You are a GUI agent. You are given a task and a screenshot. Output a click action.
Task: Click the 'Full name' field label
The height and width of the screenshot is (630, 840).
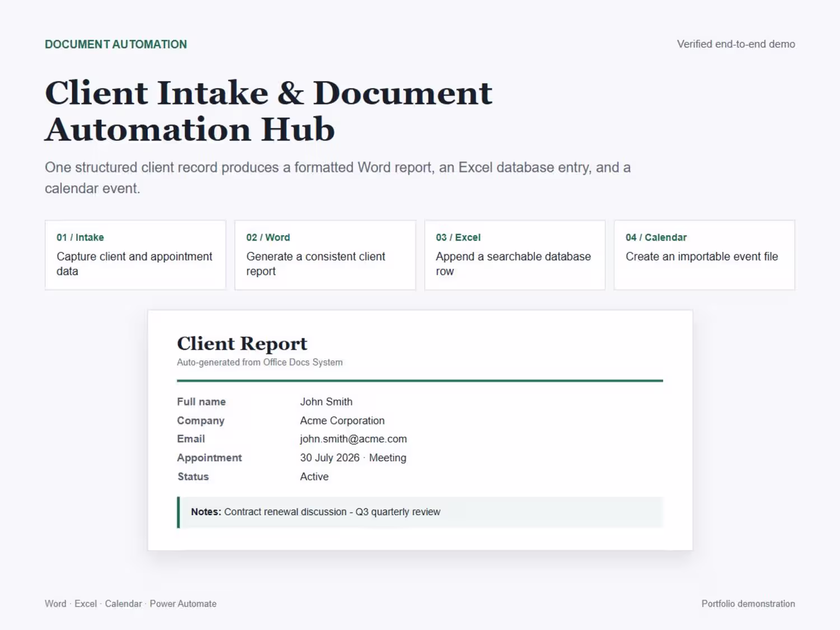(202, 402)
